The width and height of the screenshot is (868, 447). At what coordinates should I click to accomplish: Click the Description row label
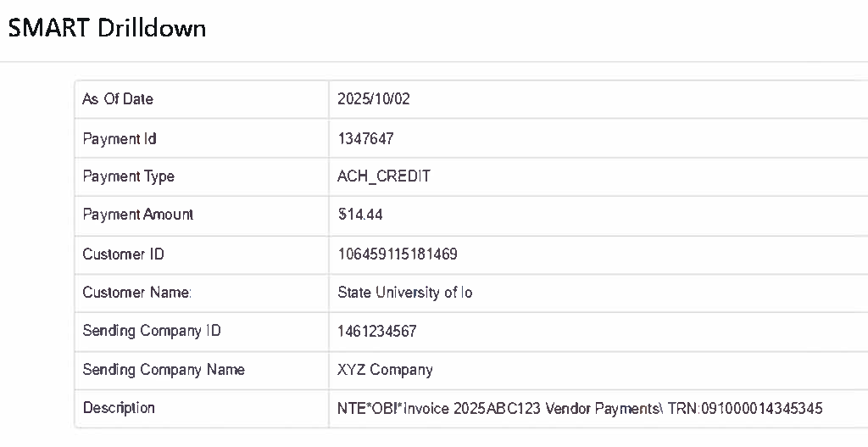tap(119, 408)
